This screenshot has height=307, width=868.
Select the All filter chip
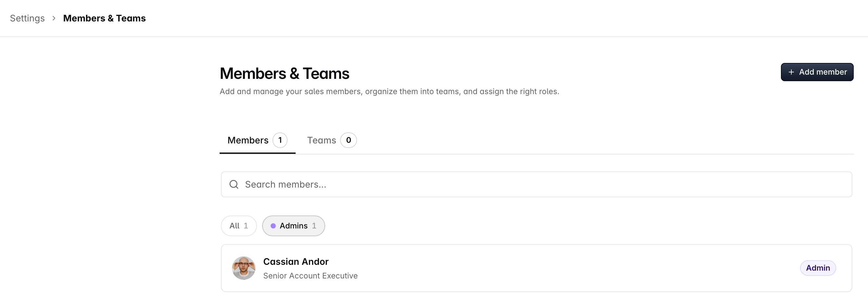click(238, 226)
